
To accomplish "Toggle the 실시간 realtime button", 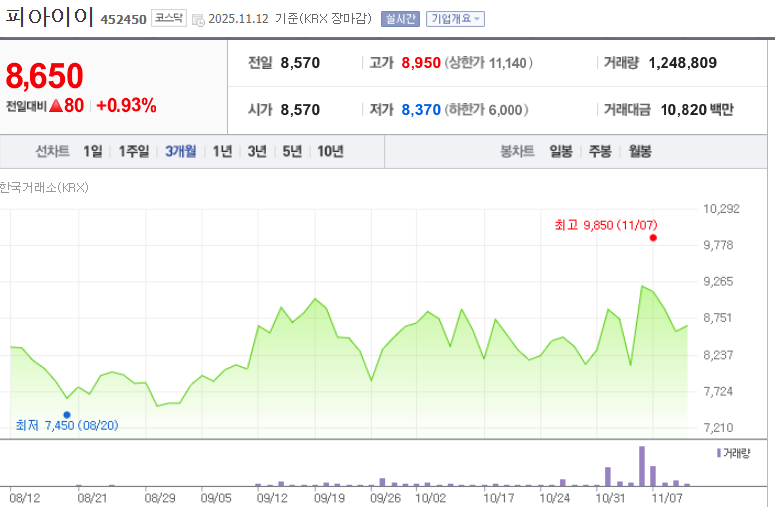I will point(400,19).
